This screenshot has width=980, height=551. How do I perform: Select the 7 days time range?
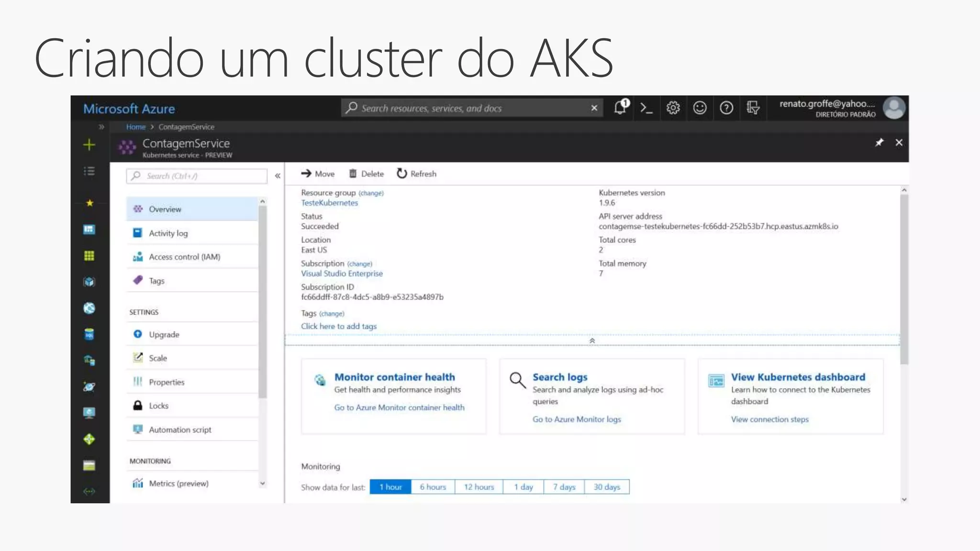coord(564,487)
